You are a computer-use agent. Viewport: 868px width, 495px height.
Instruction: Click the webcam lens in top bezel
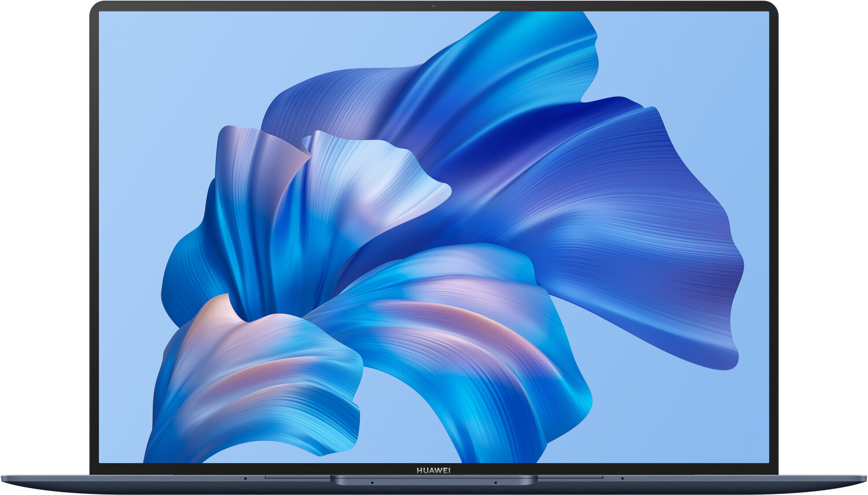433,6
